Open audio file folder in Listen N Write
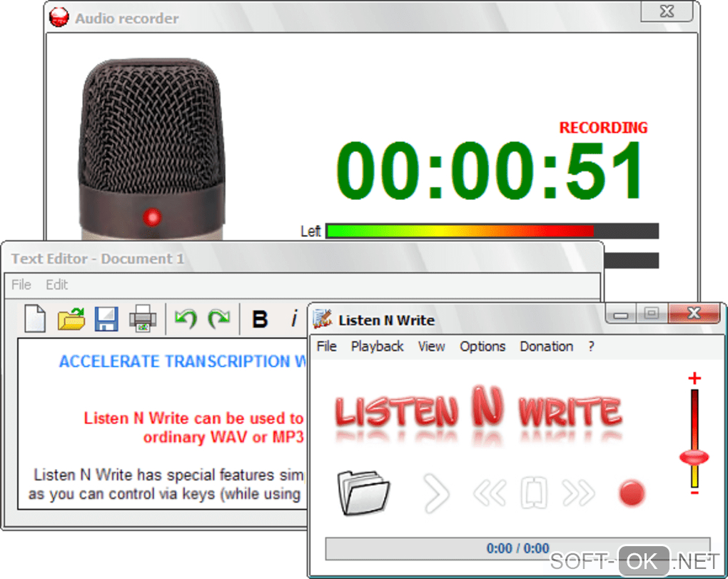This screenshot has height=579, width=728. pos(363,493)
